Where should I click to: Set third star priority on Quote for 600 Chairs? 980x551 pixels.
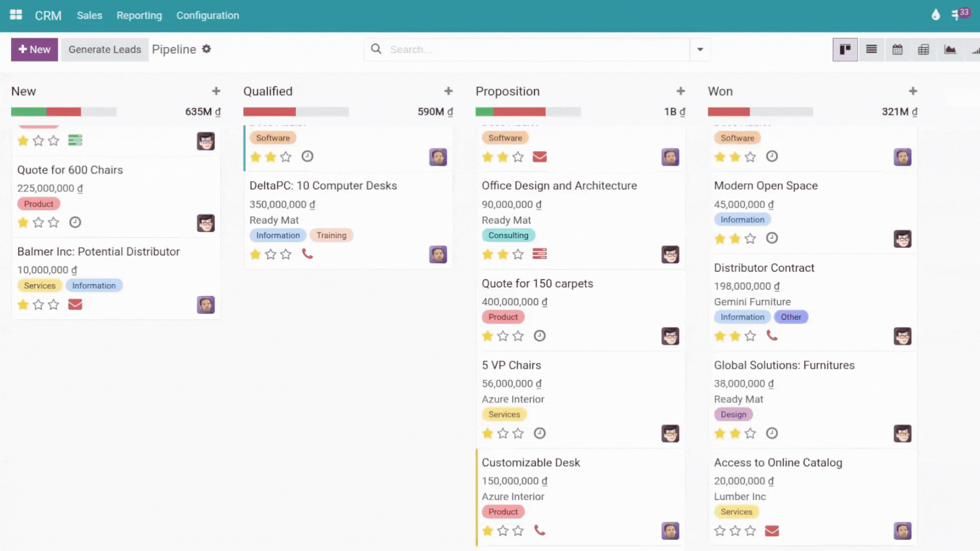pos(54,222)
